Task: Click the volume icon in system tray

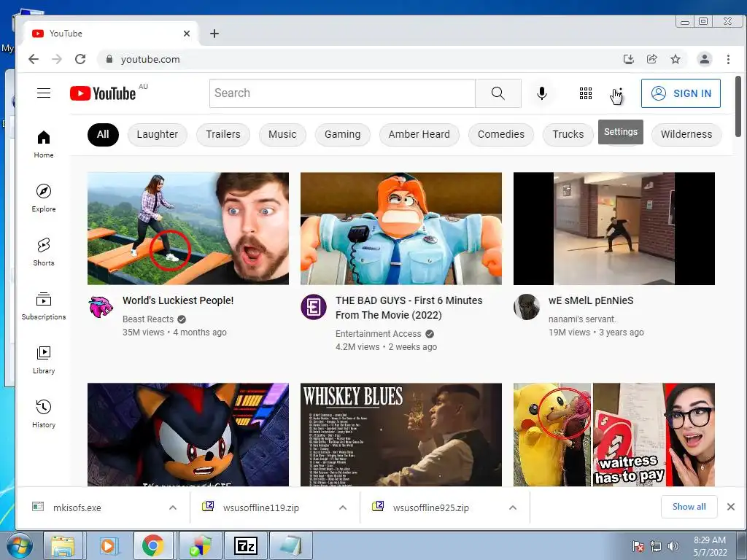Action: pos(673,546)
